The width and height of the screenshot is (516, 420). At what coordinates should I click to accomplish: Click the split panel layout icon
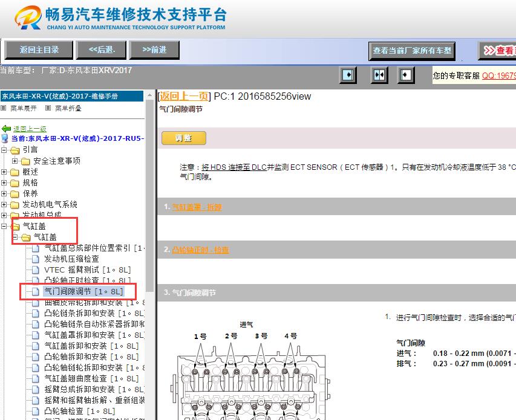(x=379, y=75)
